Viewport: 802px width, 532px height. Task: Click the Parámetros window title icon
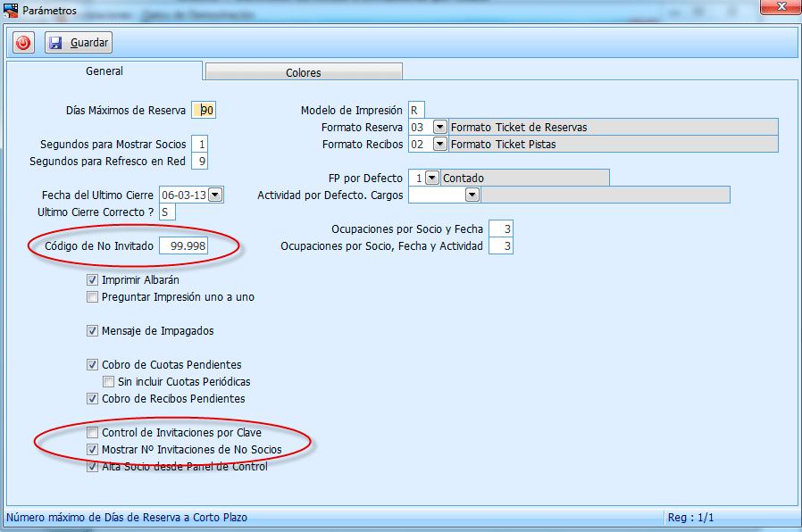(x=12, y=11)
